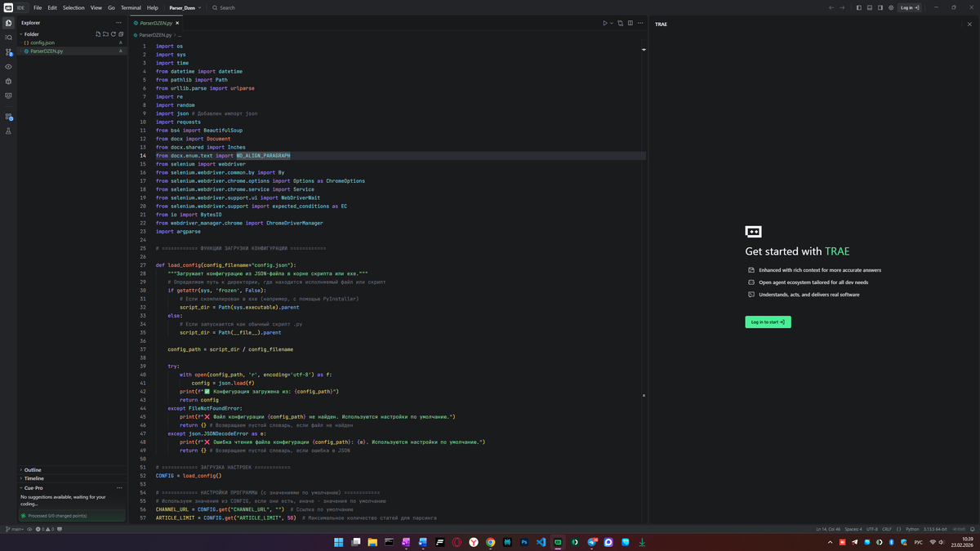Open the View menu

point(96,7)
